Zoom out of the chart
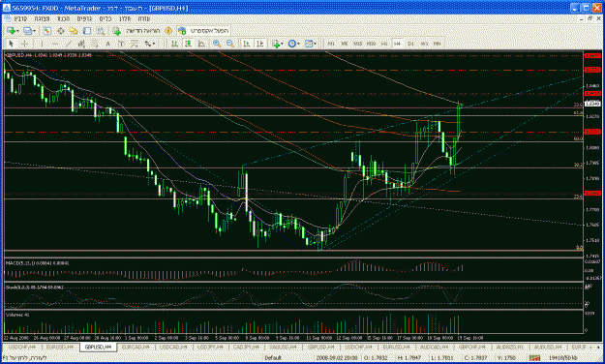 (x=230, y=44)
